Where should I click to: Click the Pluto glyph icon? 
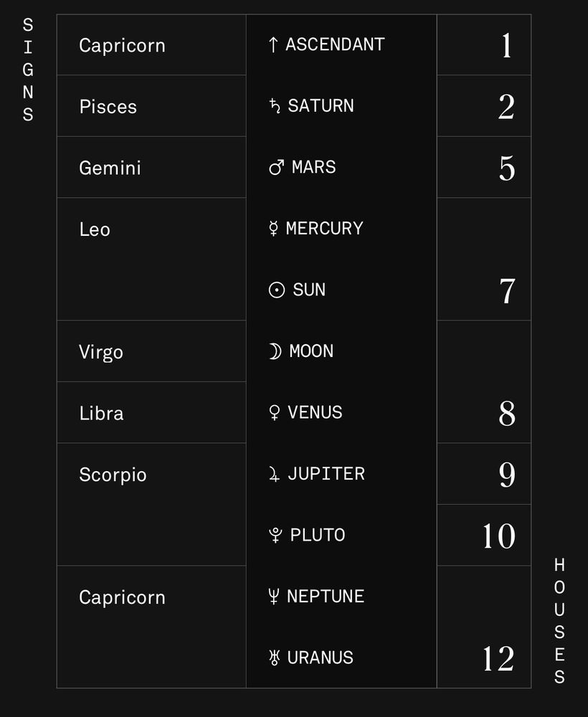pyautogui.click(x=275, y=535)
